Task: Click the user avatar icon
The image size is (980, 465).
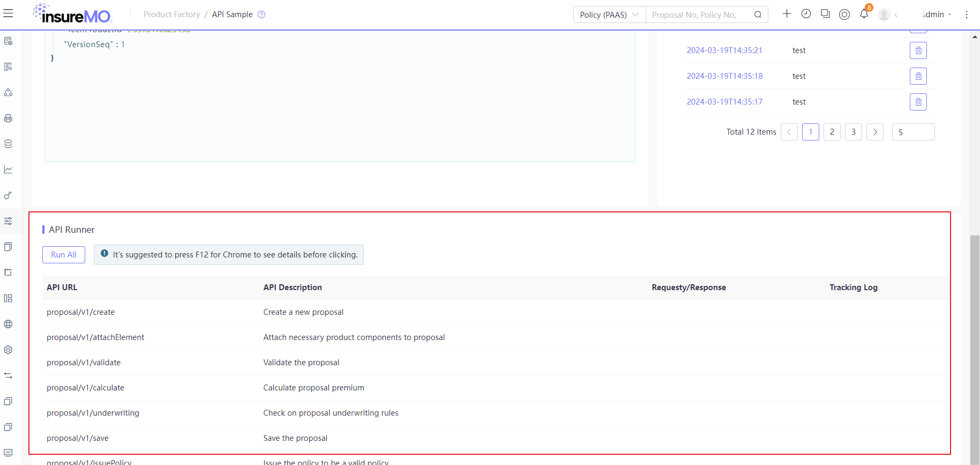Action: point(884,14)
